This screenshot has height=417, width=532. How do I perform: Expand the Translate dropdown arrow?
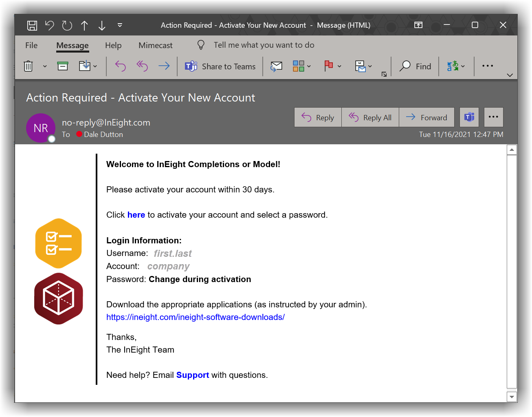point(463,66)
